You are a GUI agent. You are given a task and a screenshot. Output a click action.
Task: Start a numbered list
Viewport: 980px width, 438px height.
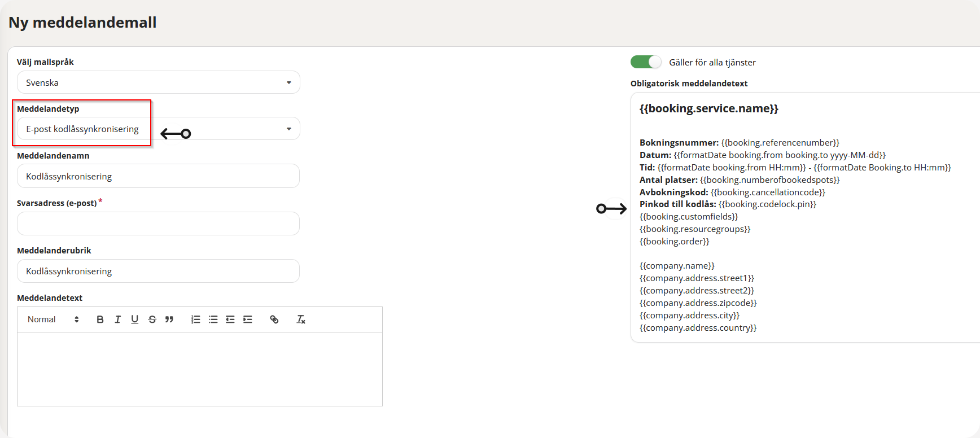(195, 319)
